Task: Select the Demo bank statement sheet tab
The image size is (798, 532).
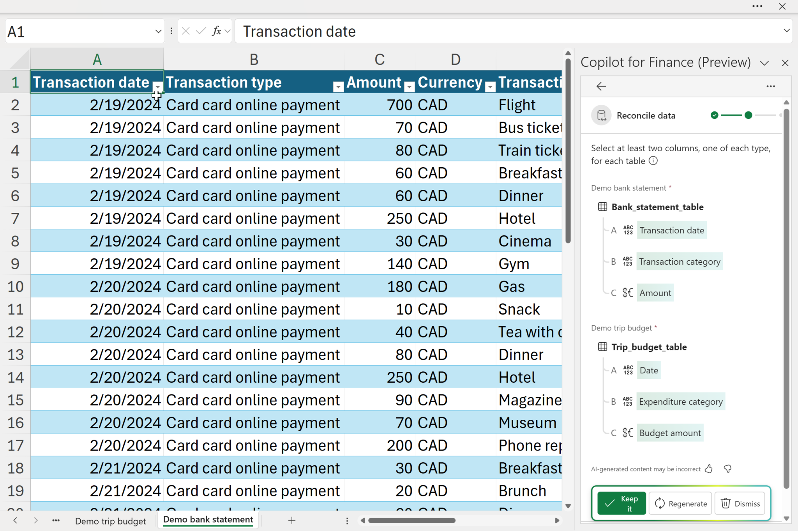Action: (208, 520)
